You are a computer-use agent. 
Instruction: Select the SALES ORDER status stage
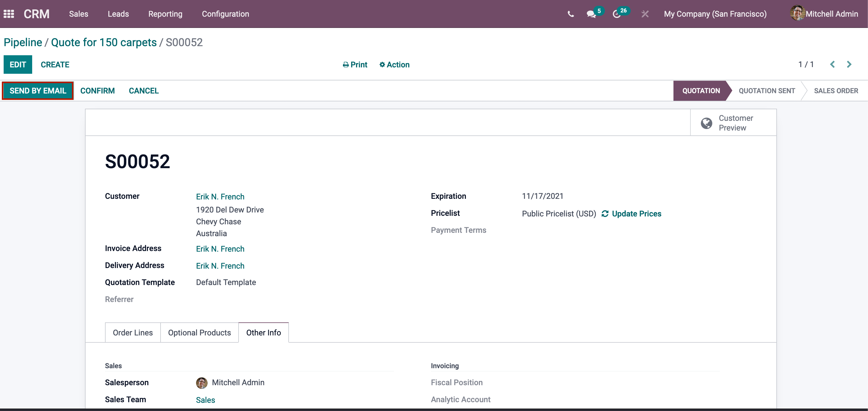pos(836,91)
